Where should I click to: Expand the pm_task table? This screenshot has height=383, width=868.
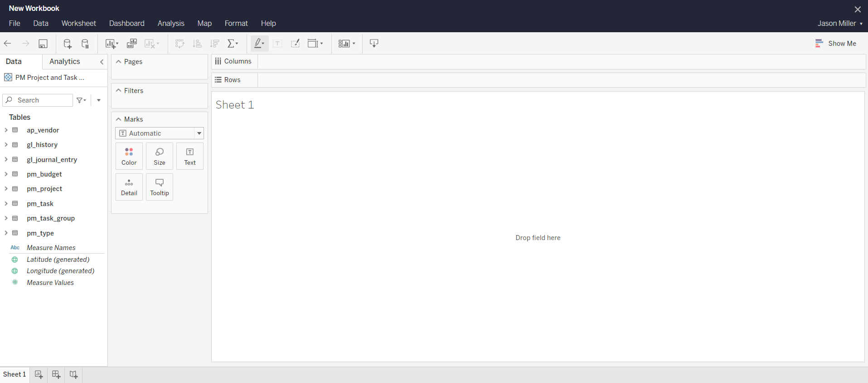(6, 203)
